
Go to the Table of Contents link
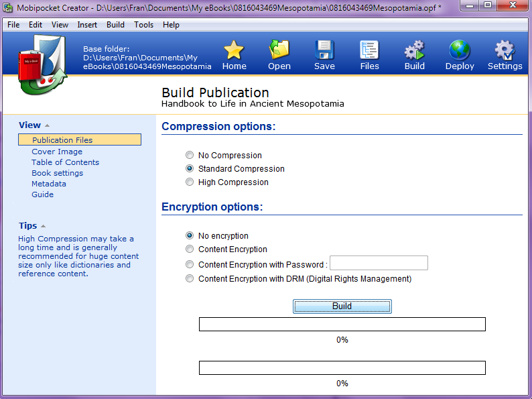[66, 162]
